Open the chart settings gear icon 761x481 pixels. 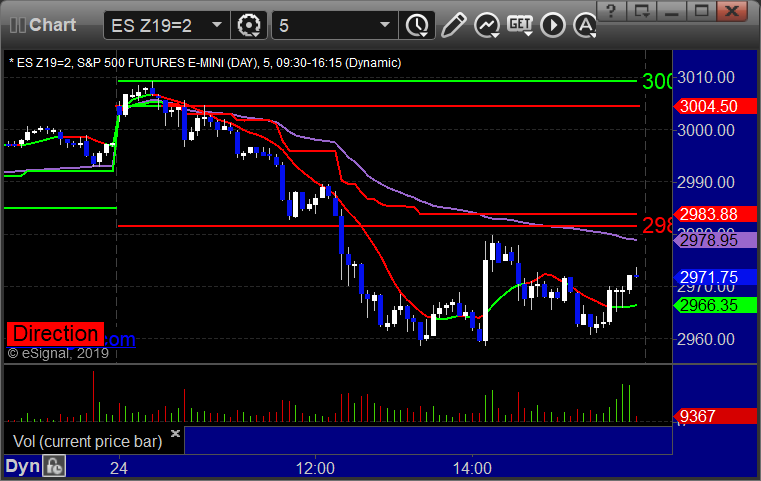(x=249, y=25)
